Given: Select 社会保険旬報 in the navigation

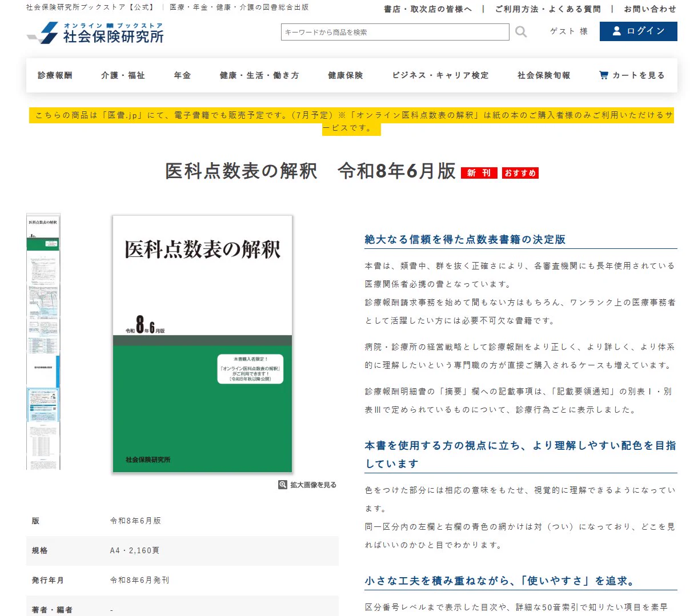Looking at the screenshot, I should (x=544, y=75).
